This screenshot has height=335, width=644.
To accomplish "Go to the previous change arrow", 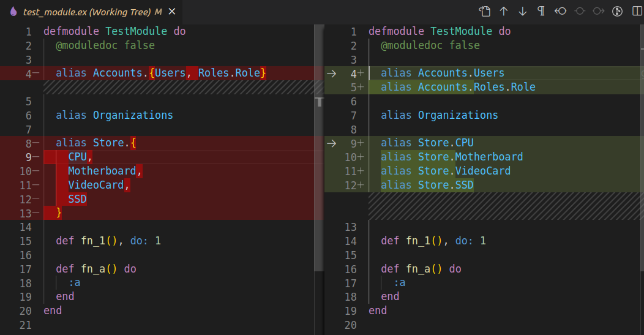I will 504,11.
